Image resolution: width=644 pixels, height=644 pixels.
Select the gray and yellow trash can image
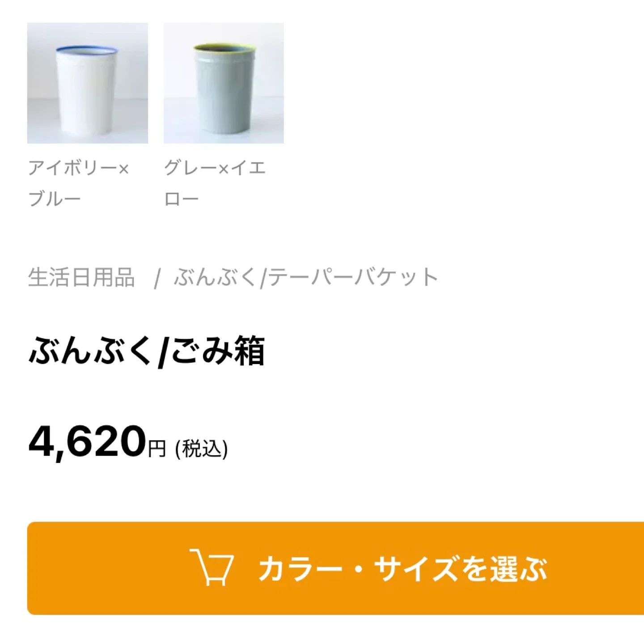click(224, 83)
